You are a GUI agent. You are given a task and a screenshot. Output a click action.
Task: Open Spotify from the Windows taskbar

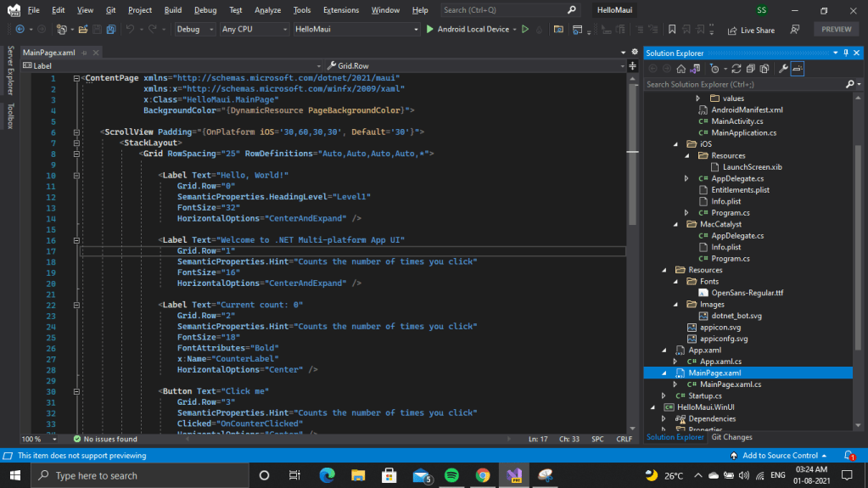coord(451,475)
